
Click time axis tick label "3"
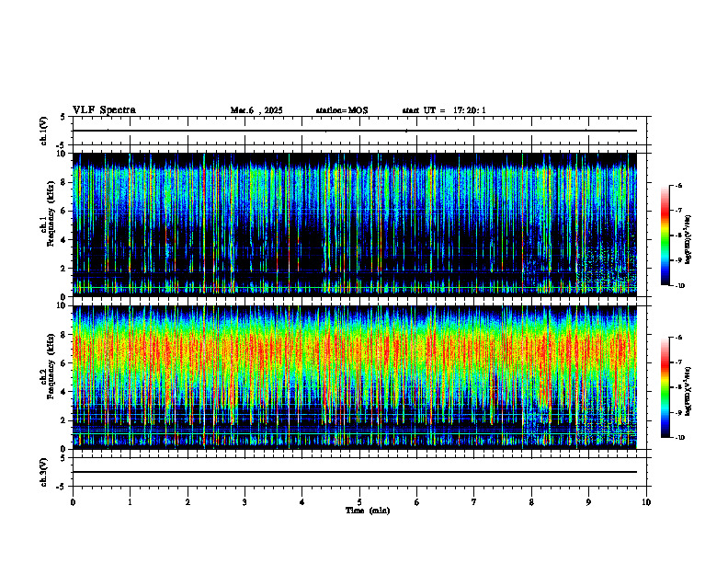pyautogui.click(x=245, y=502)
